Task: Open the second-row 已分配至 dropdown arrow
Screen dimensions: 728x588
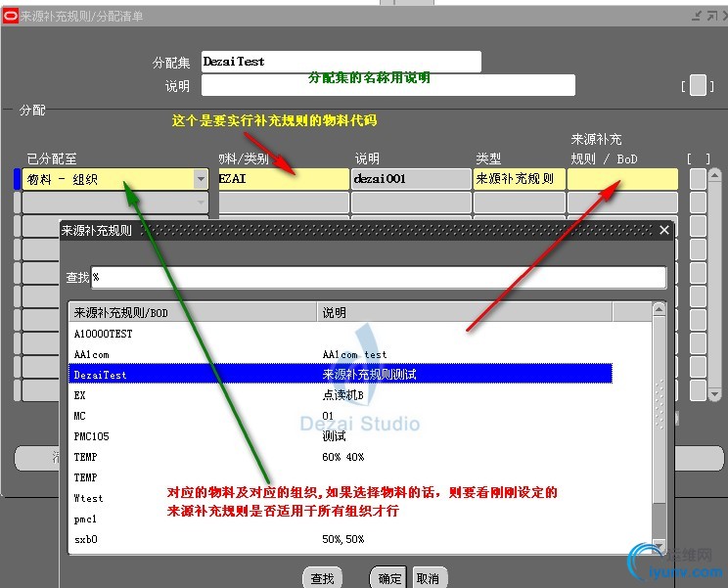Action: 201,203
